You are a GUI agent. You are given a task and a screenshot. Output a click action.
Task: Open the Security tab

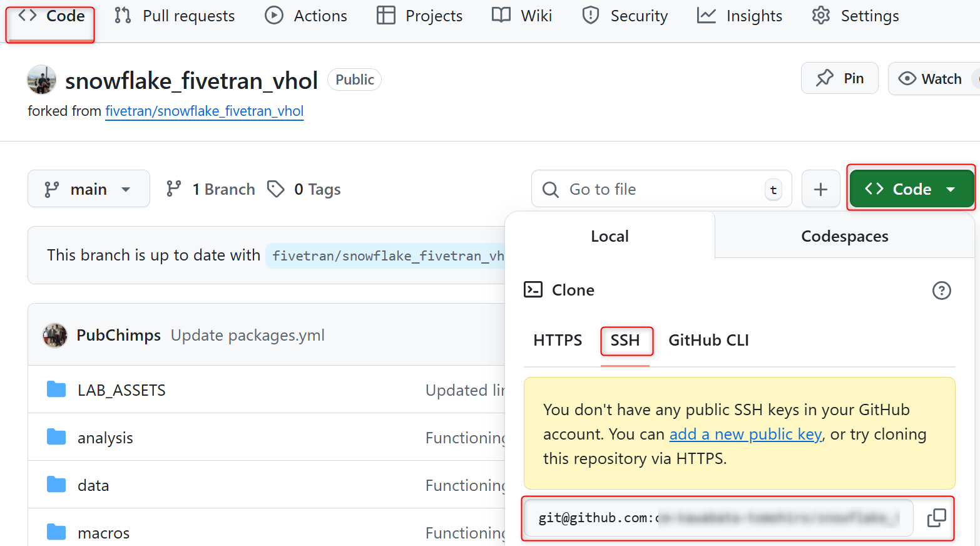(x=625, y=16)
